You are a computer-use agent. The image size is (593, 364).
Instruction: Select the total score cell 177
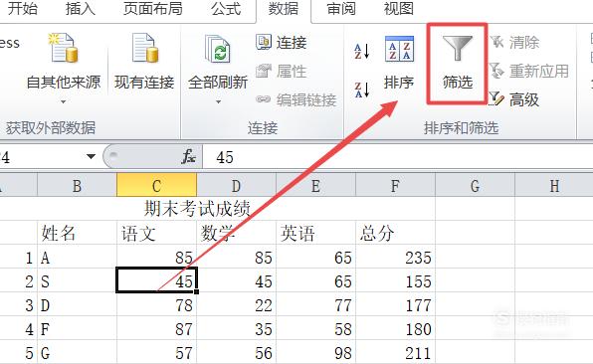(x=395, y=304)
